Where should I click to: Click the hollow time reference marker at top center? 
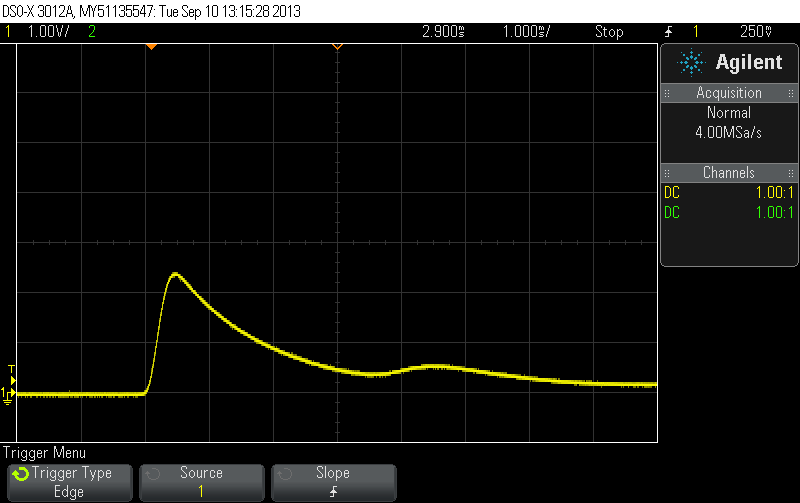coord(337,47)
